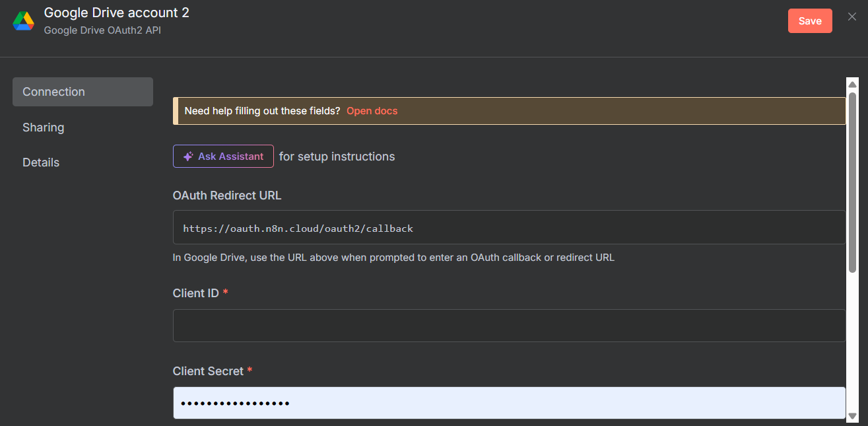Click the sparkle icon in Ask Assistant
This screenshot has width=868, height=426.
tap(188, 157)
